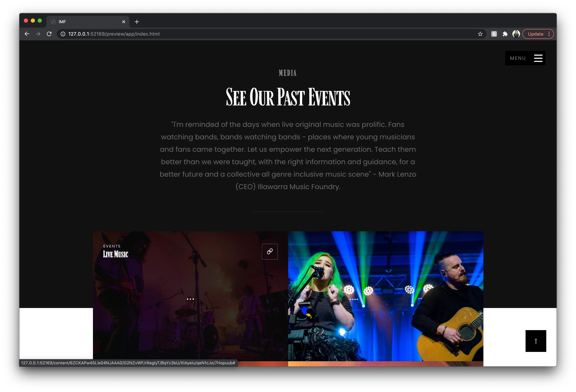Select the IMF browser tab

84,22
